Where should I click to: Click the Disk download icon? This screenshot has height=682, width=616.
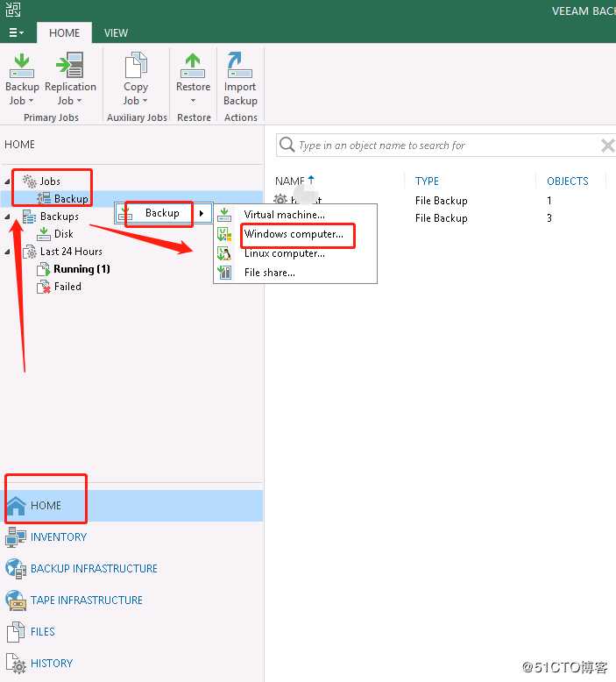coord(44,234)
